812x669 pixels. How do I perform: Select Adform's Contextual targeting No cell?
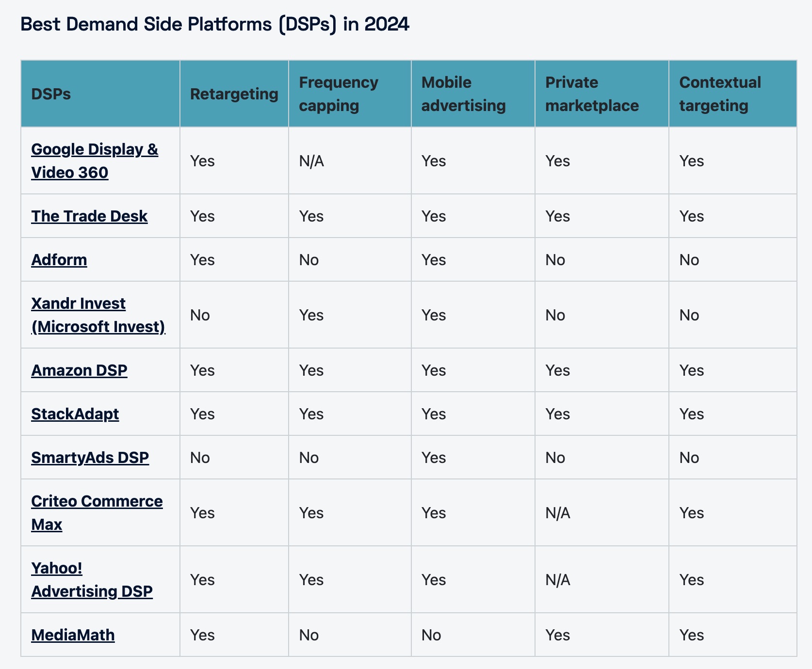[732, 260]
